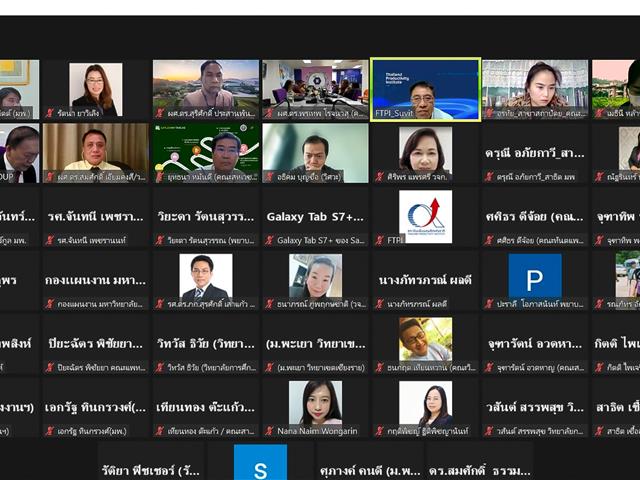Click muted mic icon beside Galaxy Tab S7+ label
The image size is (640, 480).
[x=269, y=240]
